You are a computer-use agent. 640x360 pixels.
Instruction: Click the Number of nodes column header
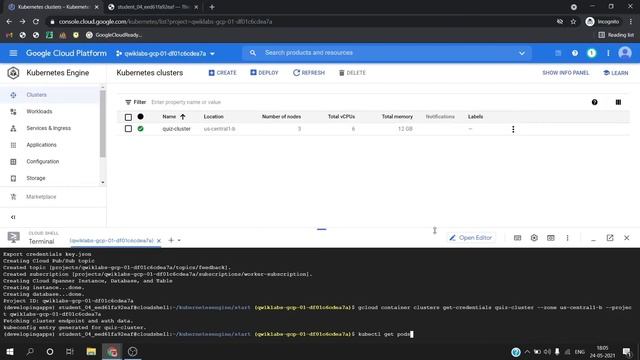coord(281,117)
